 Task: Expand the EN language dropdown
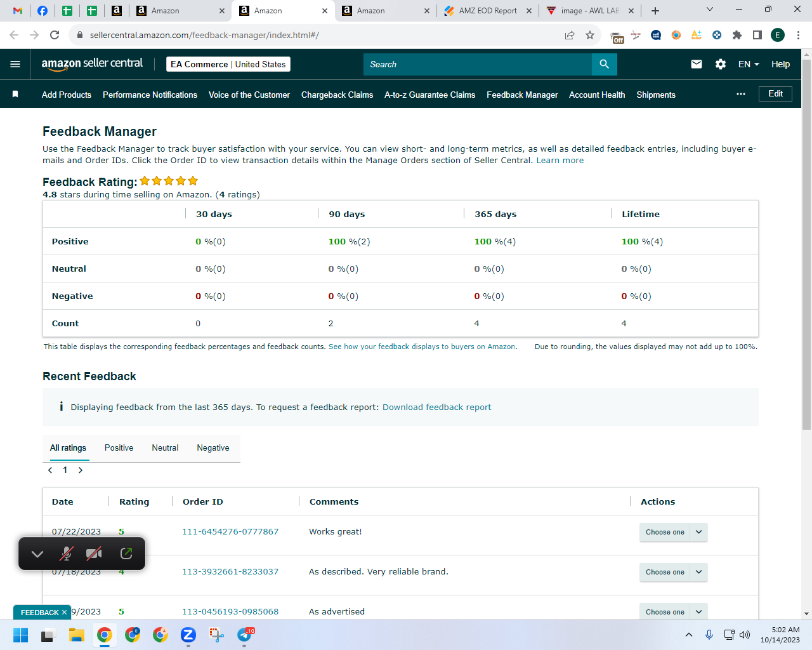(749, 64)
